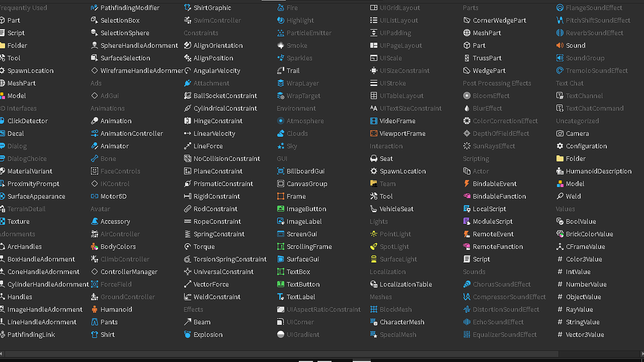The image size is (644, 362).
Task: Insert a SpawnLocation object
Action: tap(6, 70)
